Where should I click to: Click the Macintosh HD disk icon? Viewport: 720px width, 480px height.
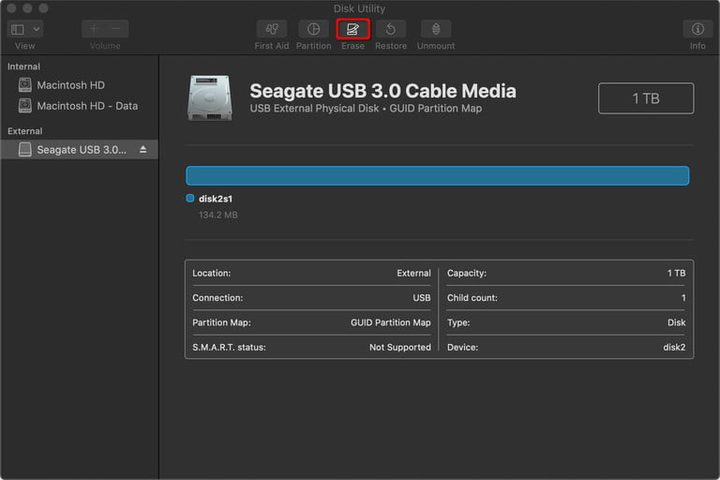(25, 85)
